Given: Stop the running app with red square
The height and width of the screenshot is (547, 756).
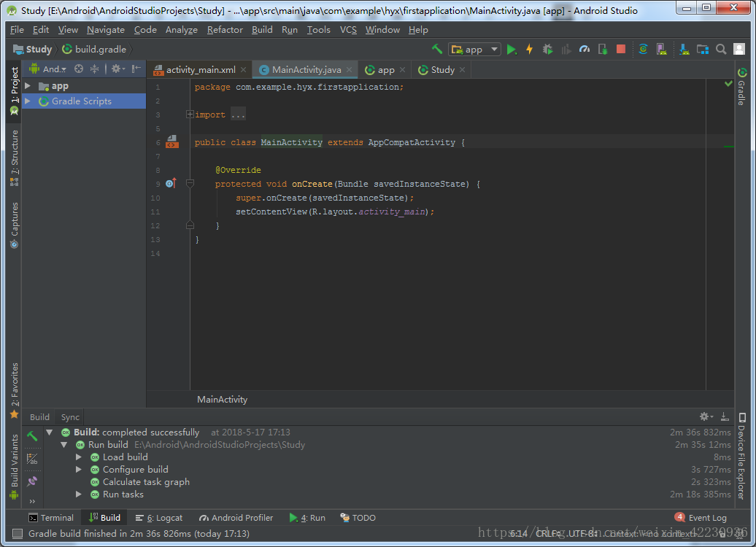Looking at the screenshot, I should [x=621, y=49].
